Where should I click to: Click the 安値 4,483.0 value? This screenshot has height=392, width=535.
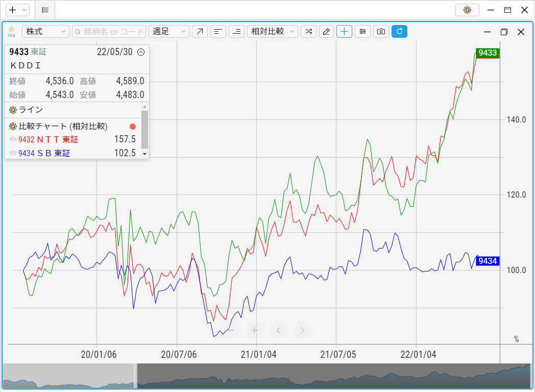pos(130,94)
